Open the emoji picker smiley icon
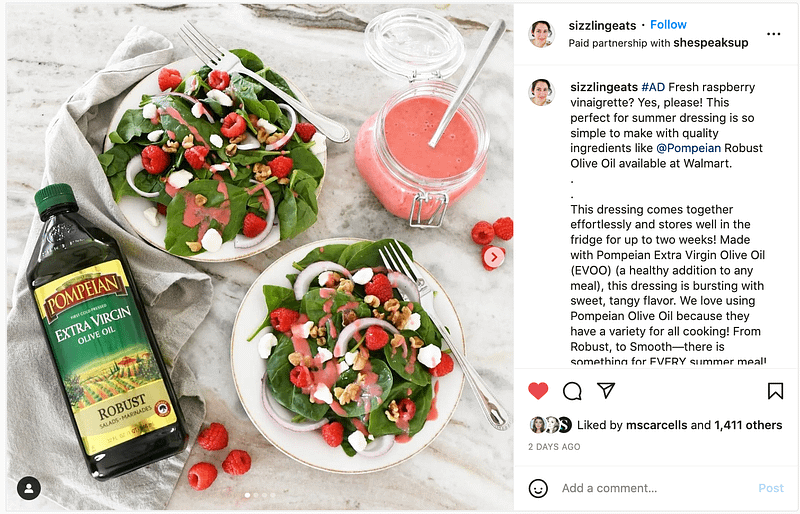 [538, 488]
